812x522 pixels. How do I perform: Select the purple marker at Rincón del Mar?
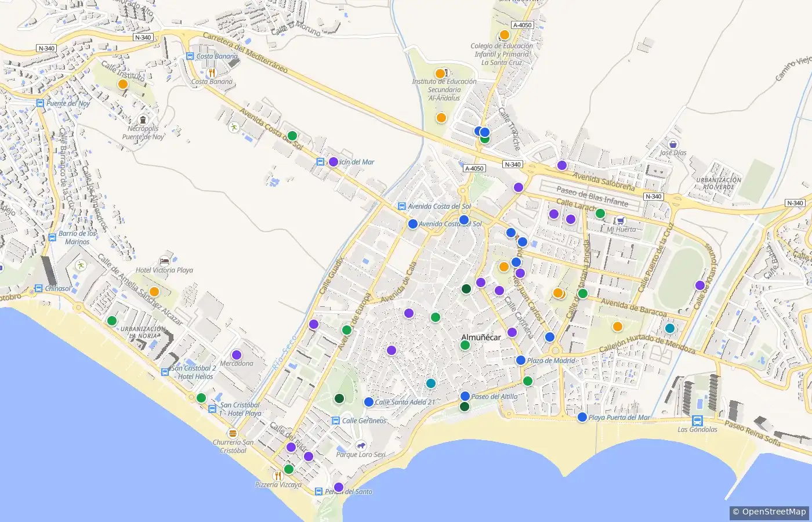(x=333, y=162)
